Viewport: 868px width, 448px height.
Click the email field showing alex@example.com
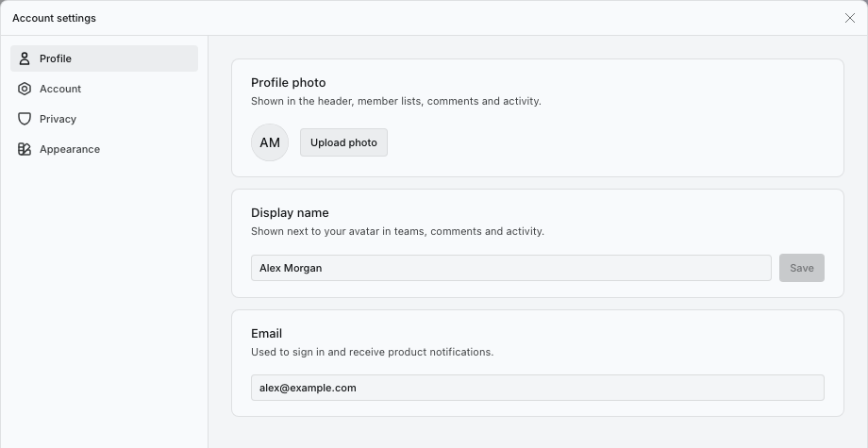click(538, 388)
